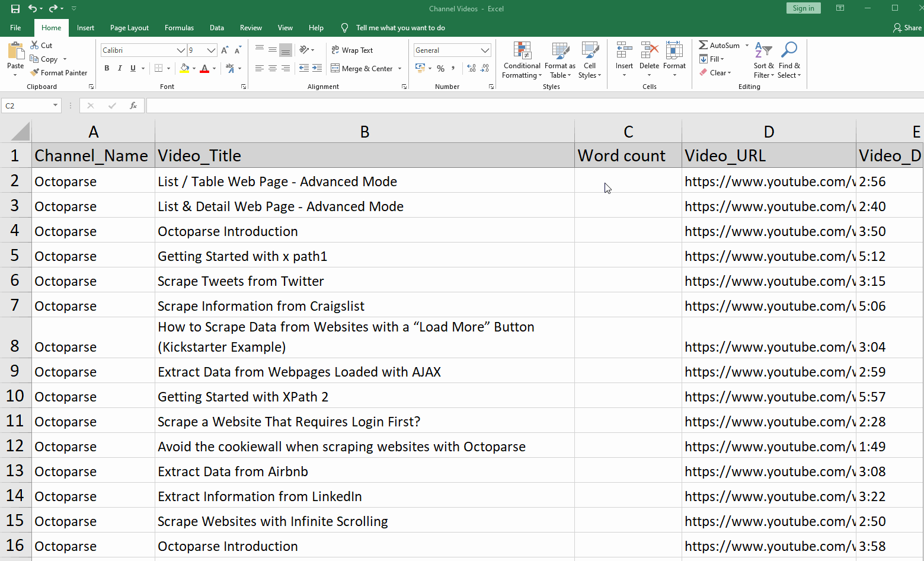Click the Share button

click(x=907, y=28)
